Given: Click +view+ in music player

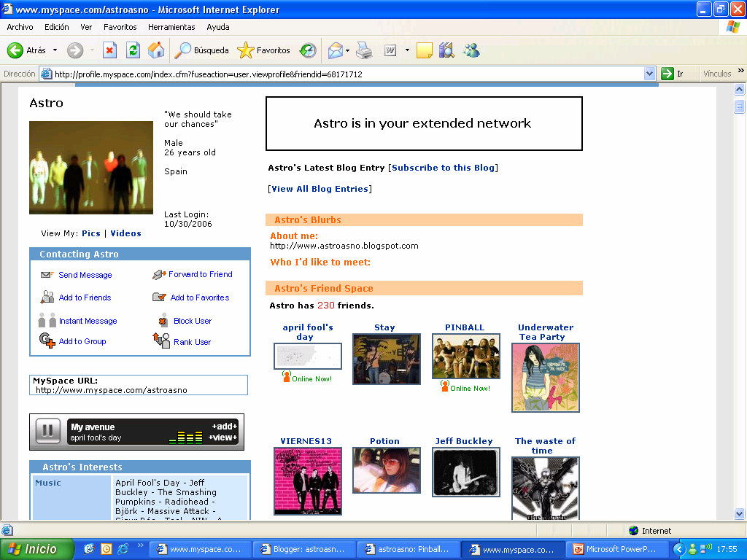Looking at the screenshot, I should point(222,437).
